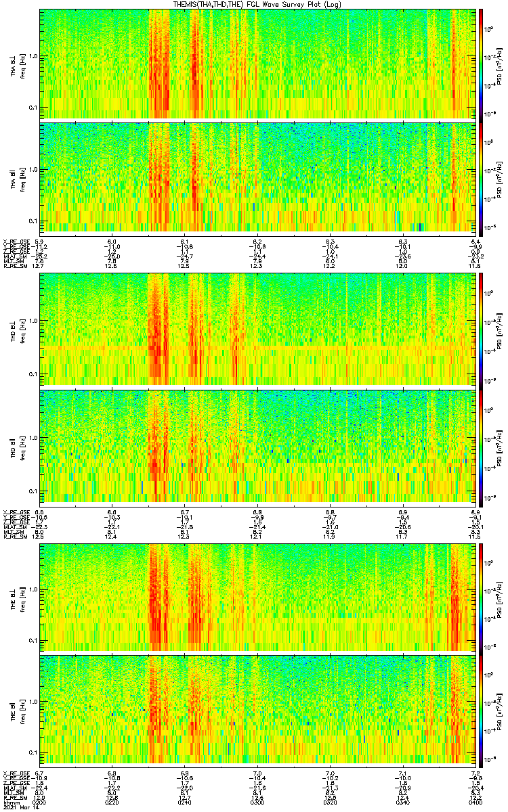Click the '1.0' frequency tick on THA B⊥ panel
This screenshot has height=812, width=508.
pyautogui.click(x=33, y=56)
